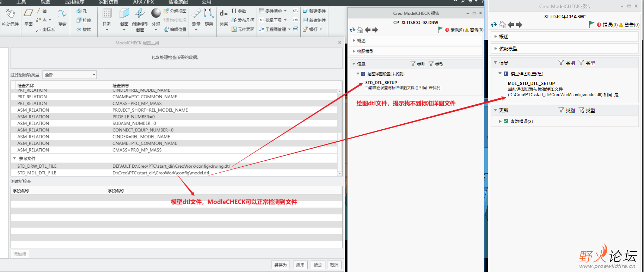Expand 装配模型 section in ASM report
The image size is (644, 272).
[496, 49]
